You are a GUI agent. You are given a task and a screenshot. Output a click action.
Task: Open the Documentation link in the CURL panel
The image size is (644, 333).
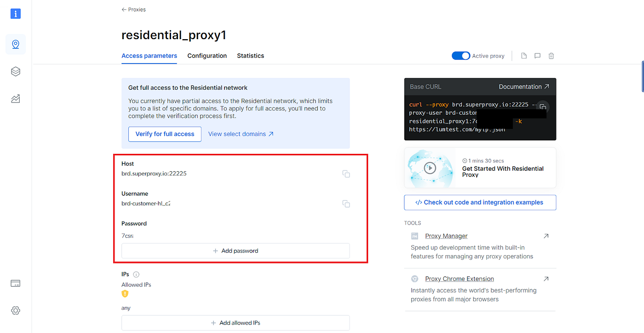point(520,87)
